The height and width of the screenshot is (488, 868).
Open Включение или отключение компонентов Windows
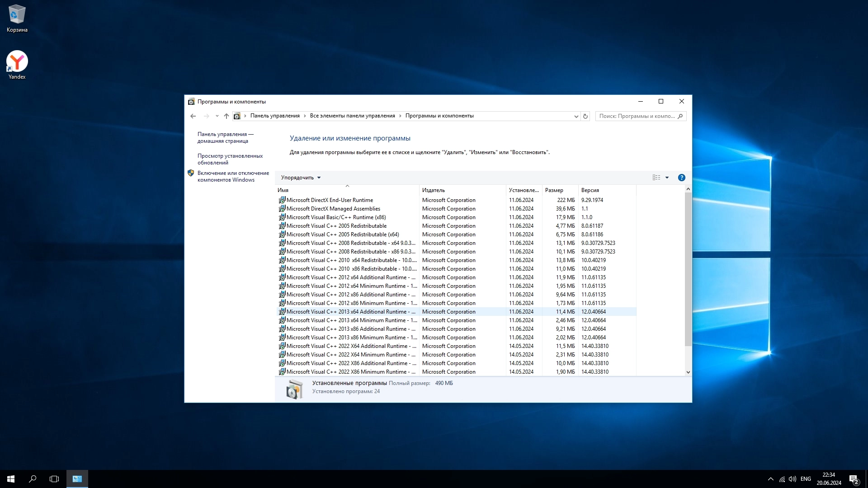click(x=233, y=176)
